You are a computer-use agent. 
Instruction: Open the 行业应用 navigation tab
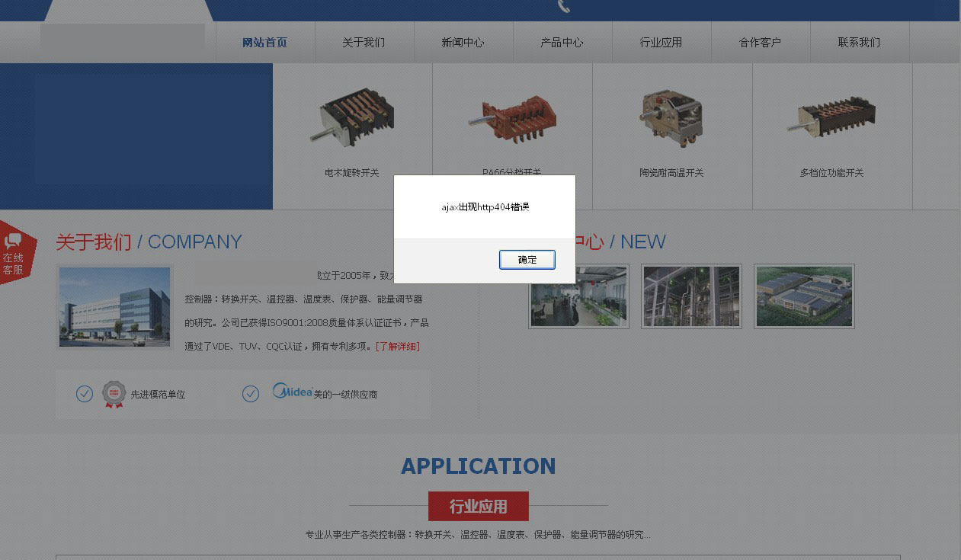[661, 43]
